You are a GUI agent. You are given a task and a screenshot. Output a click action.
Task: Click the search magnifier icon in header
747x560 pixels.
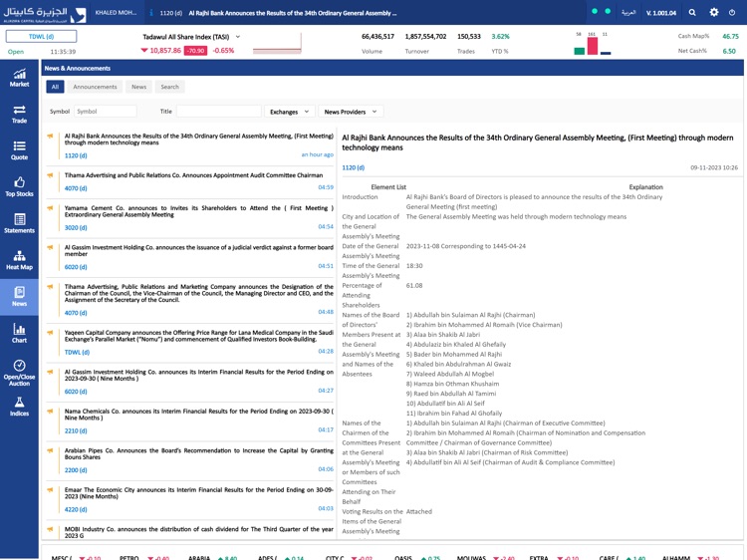click(692, 13)
